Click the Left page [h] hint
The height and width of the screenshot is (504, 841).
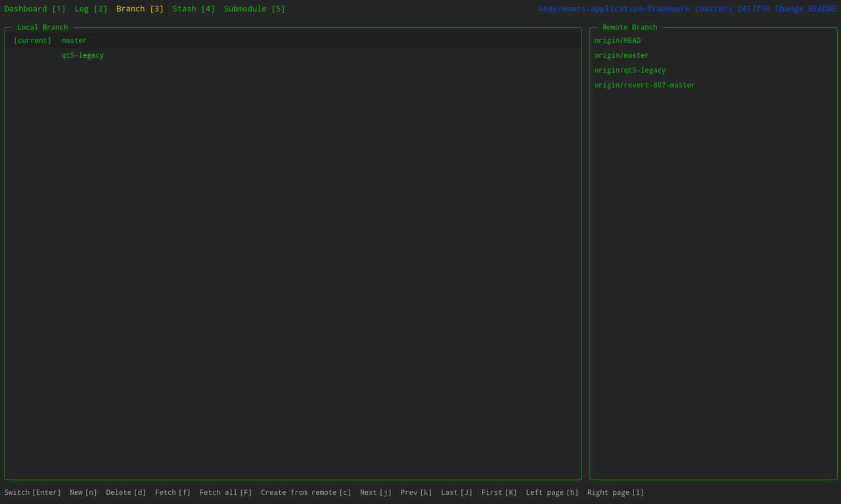553,492
